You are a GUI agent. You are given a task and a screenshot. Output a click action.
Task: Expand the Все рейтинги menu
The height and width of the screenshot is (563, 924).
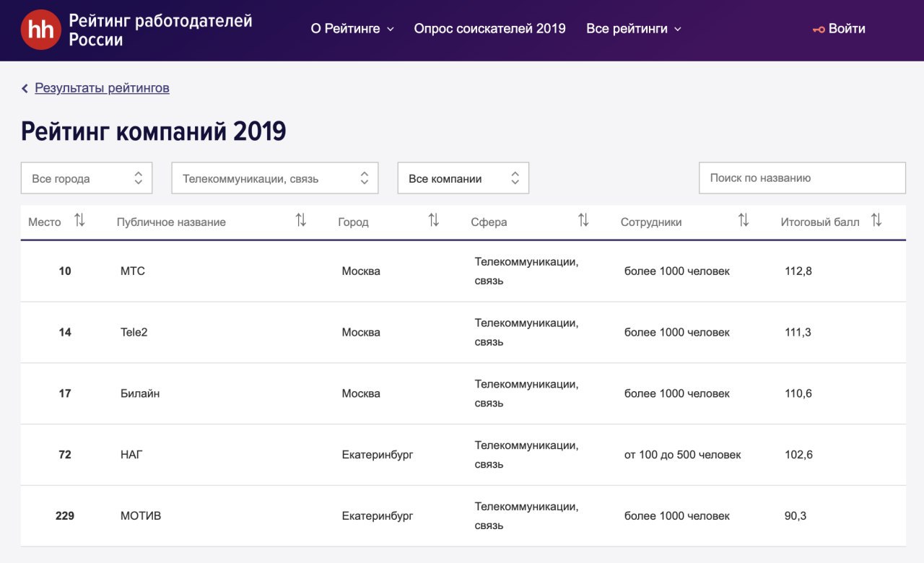(634, 29)
